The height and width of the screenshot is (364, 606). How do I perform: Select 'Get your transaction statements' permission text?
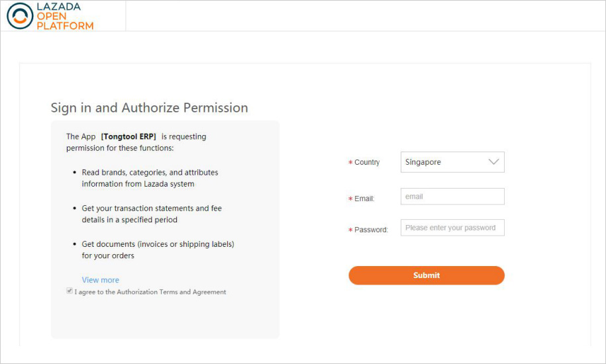152,214
